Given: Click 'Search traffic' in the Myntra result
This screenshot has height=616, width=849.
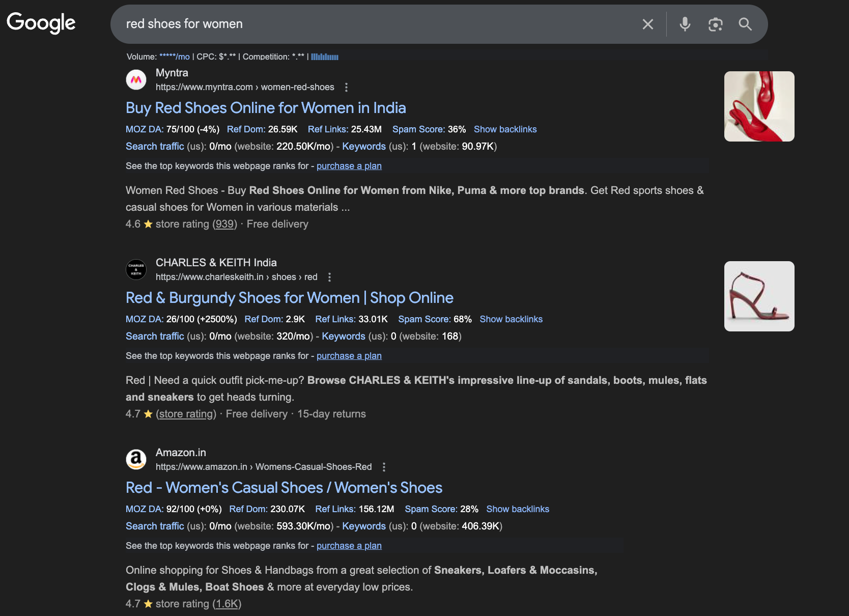Looking at the screenshot, I should coord(155,147).
